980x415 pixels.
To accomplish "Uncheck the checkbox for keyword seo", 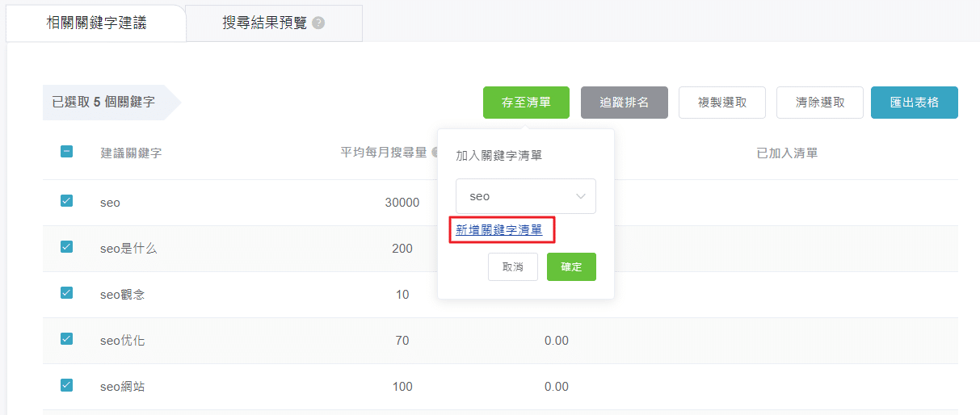I will tap(67, 201).
